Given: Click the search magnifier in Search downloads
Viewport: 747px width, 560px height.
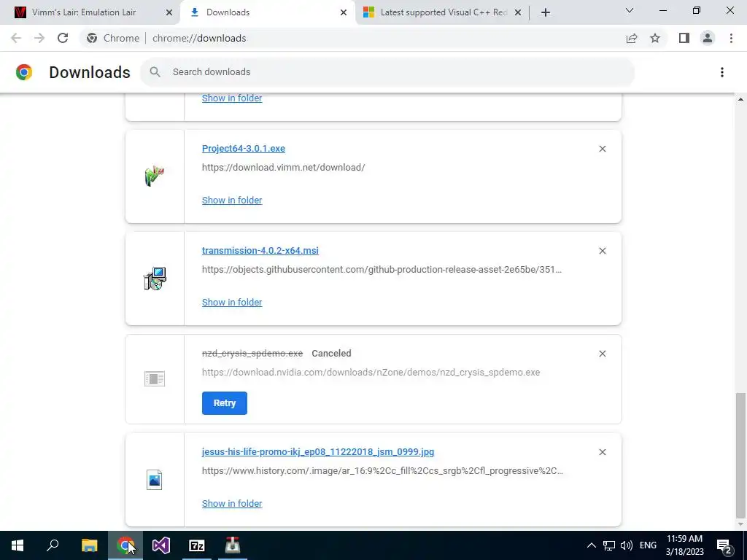Looking at the screenshot, I should 155,72.
